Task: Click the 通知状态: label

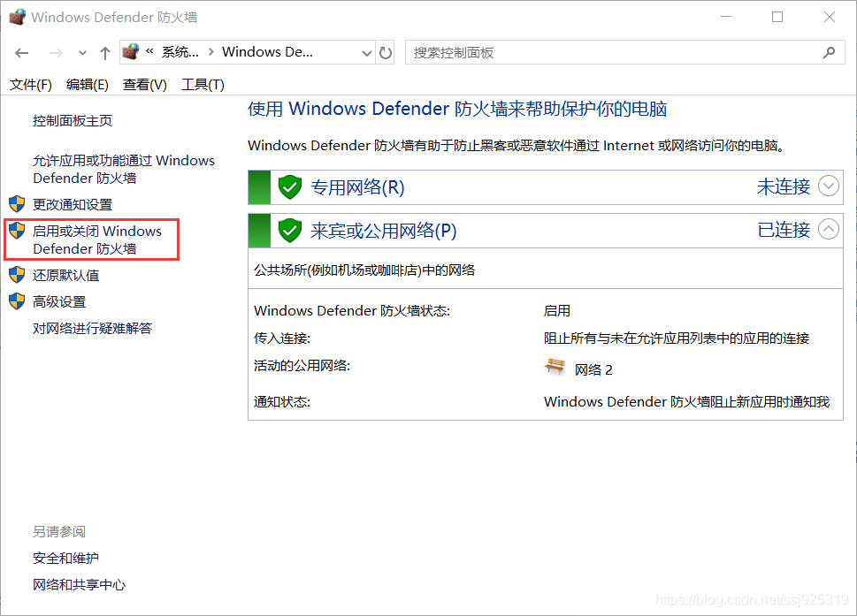Action: pyautogui.click(x=282, y=402)
